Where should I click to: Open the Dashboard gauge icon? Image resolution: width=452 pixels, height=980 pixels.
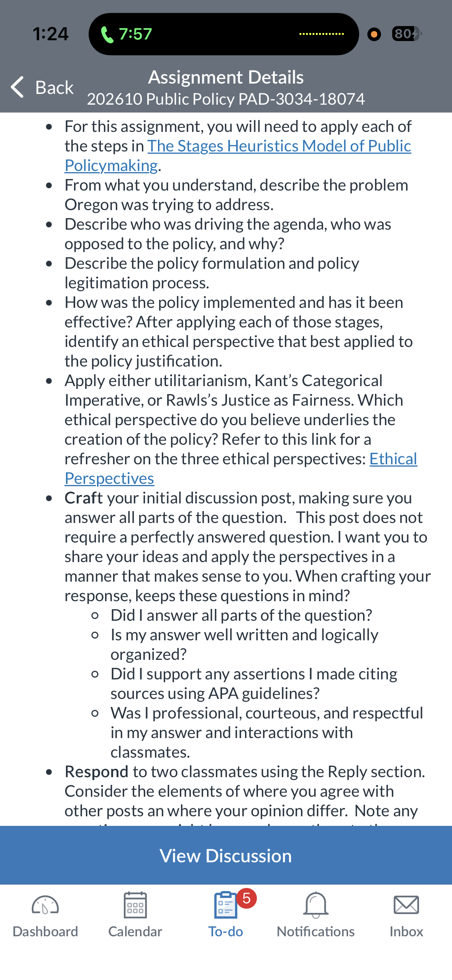pyautogui.click(x=45, y=905)
